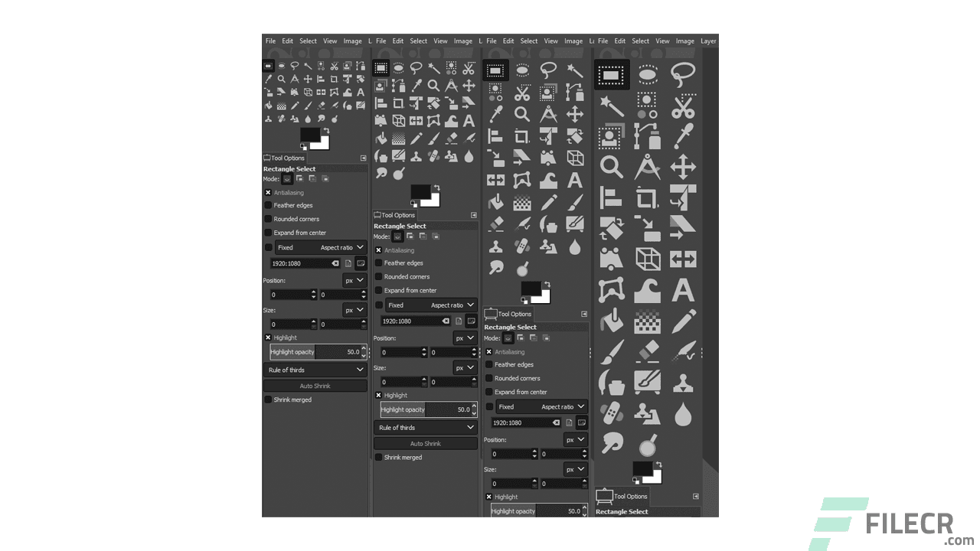
Task: Select the Crop tool in the largest-icon toolbox
Action: coord(647,198)
